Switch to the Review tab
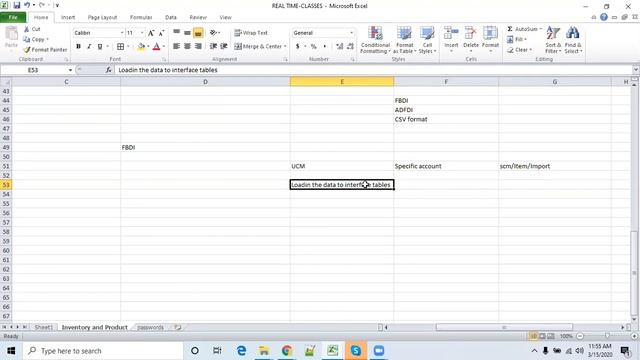This screenshot has height=360, width=640. click(198, 17)
